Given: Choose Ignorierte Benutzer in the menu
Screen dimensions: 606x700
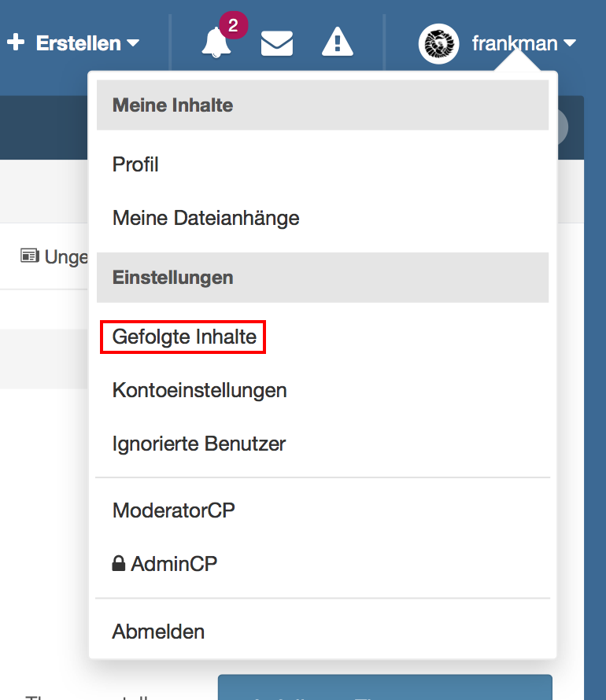Looking at the screenshot, I should tap(198, 444).
